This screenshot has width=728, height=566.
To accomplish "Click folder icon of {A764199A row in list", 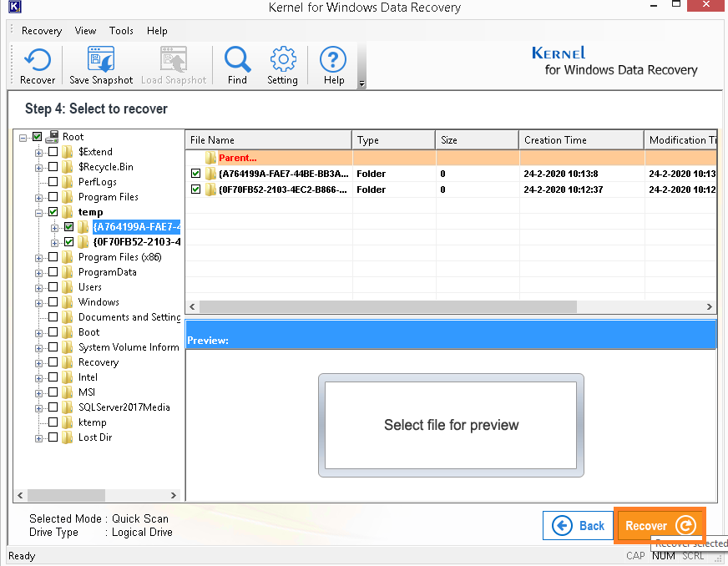I will [x=210, y=174].
